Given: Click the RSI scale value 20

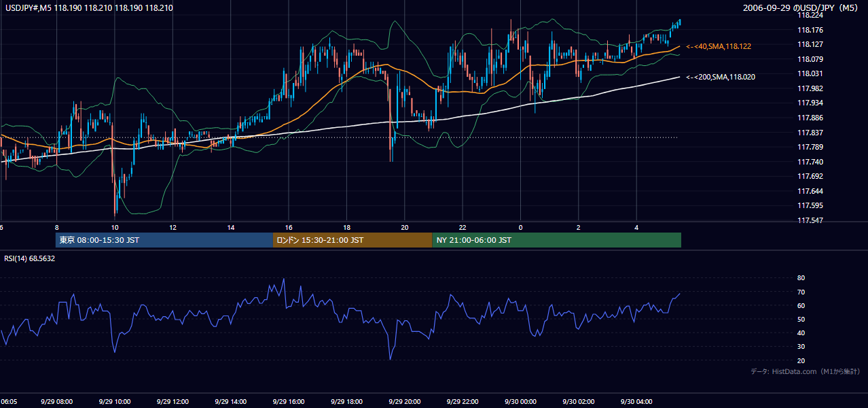Looking at the screenshot, I should [801, 360].
